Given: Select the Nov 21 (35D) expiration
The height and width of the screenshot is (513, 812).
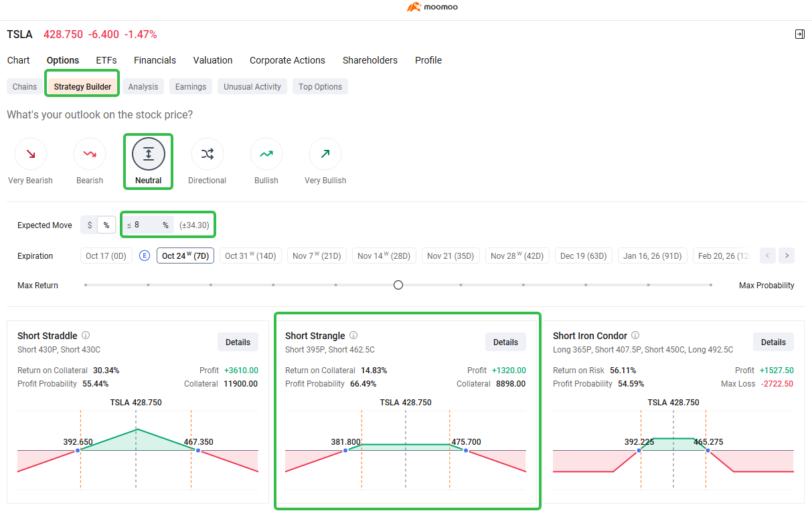Looking at the screenshot, I should pyautogui.click(x=450, y=255).
